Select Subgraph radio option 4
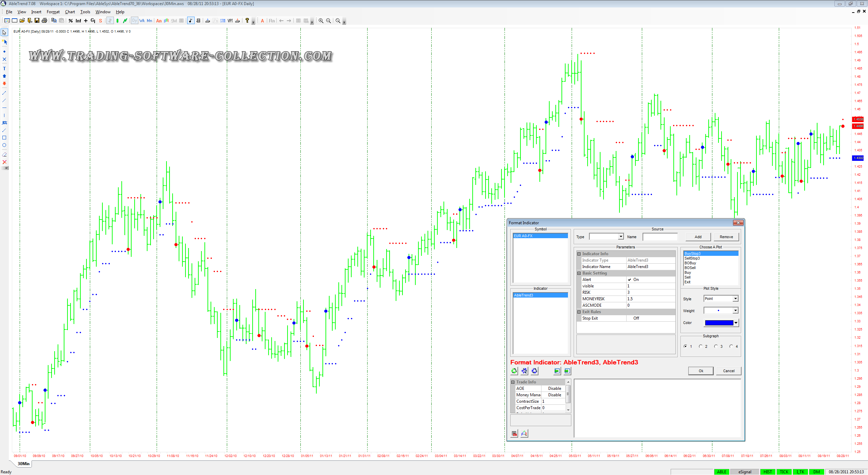This screenshot has height=475, width=868. click(731, 346)
